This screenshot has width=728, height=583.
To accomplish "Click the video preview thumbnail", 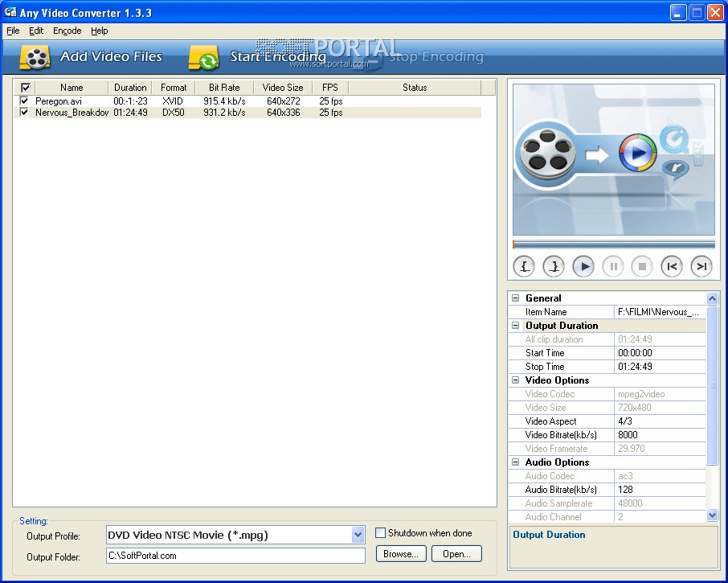I will (613, 159).
